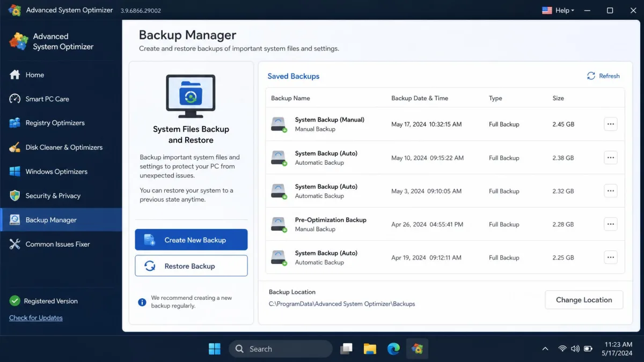The image size is (644, 362).
Task: Open options menu for Pre-Optimization Backup
Action: [610, 224]
